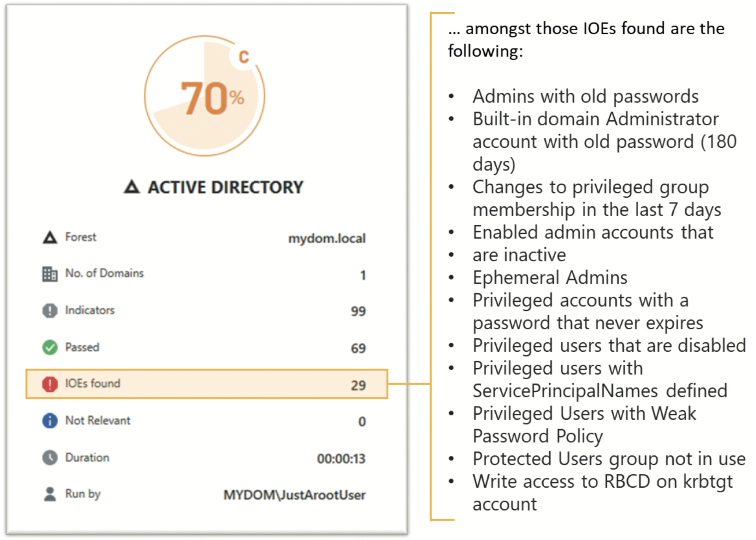Select the Not Relevant zero count row

tap(207, 421)
